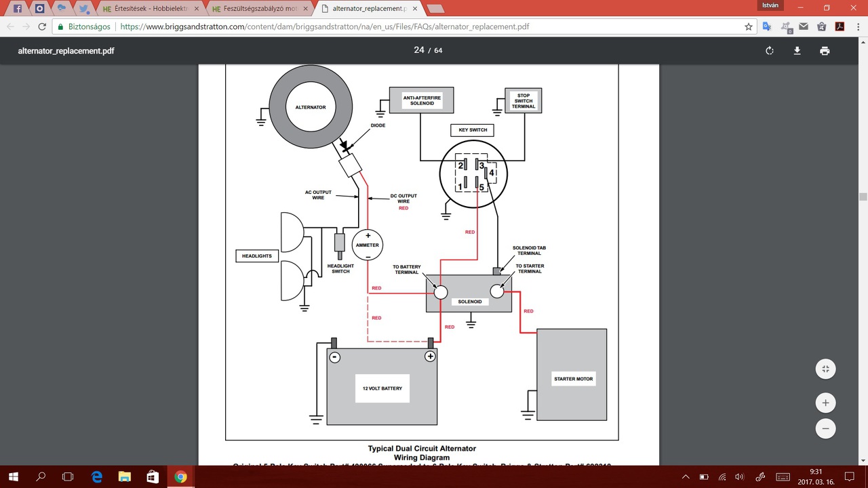
Task: Rotate the PDF page clockwise
Action: (770, 51)
